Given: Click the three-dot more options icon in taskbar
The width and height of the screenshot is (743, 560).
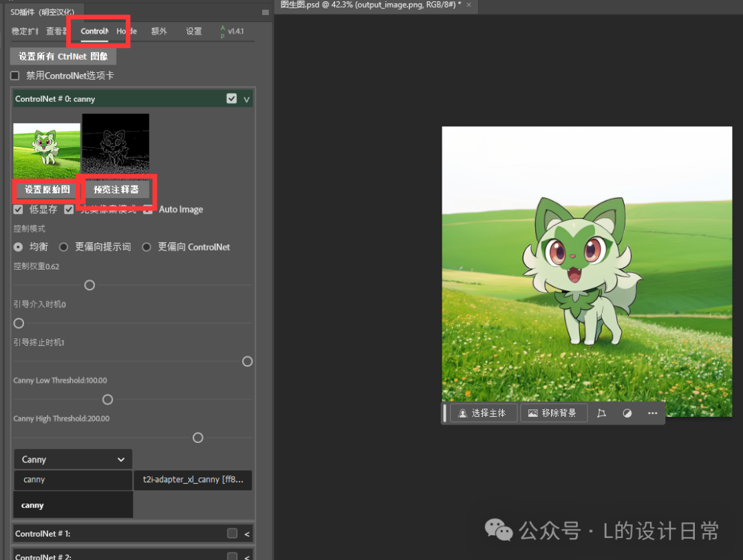Looking at the screenshot, I should click(652, 413).
